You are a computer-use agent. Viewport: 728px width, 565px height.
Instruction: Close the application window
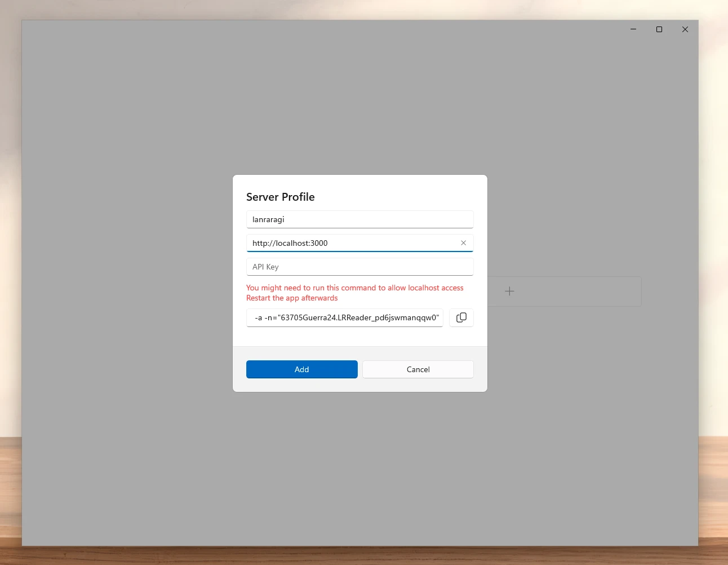tap(685, 29)
